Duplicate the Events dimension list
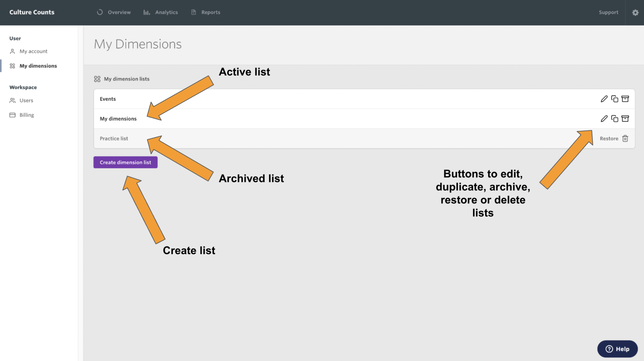644x361 pixels. tap(615, 99)
